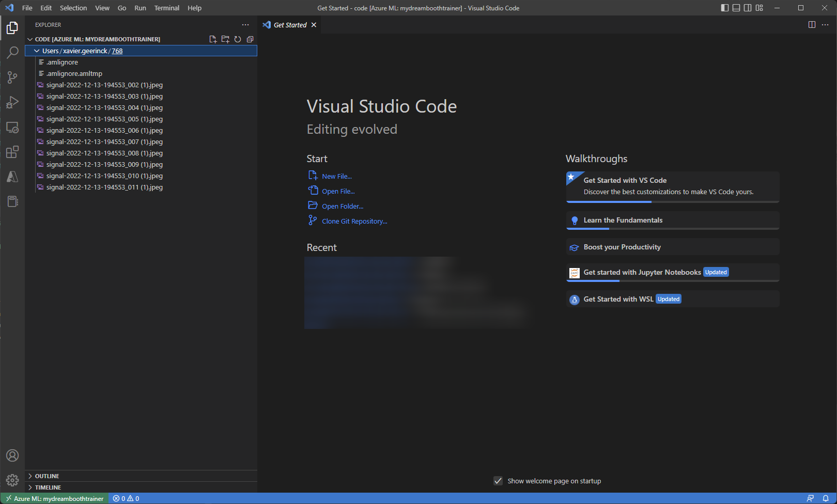837x504 pixels.
Task: Open the Run menu
Action: 140,8
